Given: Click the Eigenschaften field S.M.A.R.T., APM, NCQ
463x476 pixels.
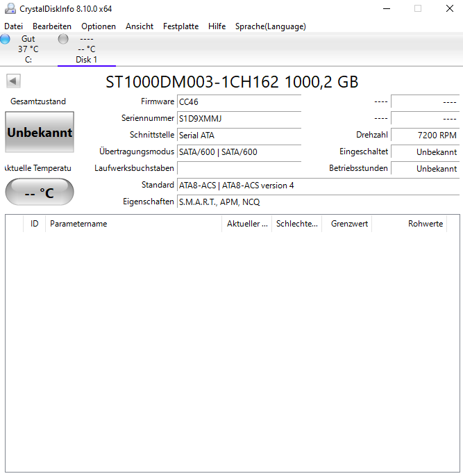Looking at the screenshot, I should pyautogui.click(x=319, y=202).
